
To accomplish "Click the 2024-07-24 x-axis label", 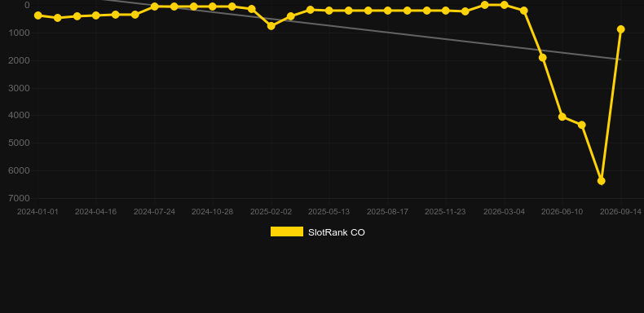I will 154,212.
